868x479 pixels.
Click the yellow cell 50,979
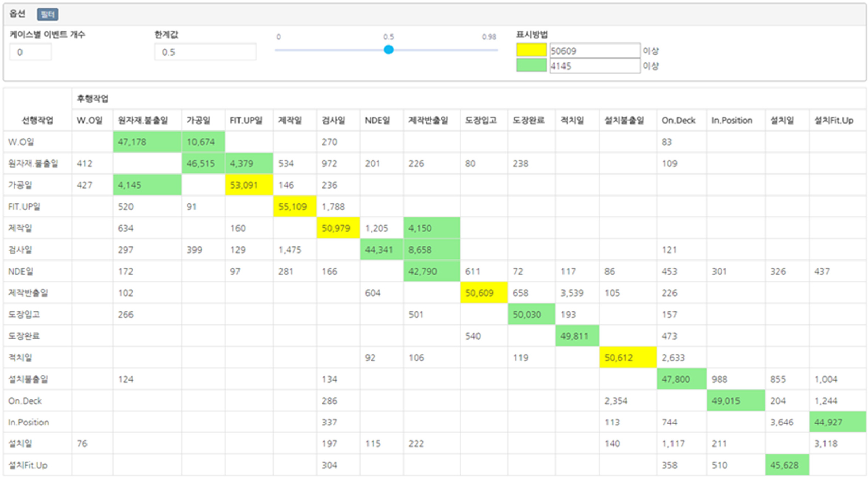click(x=338, y=228)
